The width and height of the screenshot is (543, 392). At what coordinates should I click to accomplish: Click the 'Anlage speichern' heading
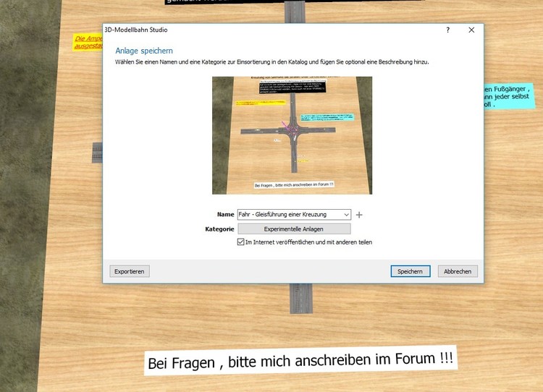[144, 51]
